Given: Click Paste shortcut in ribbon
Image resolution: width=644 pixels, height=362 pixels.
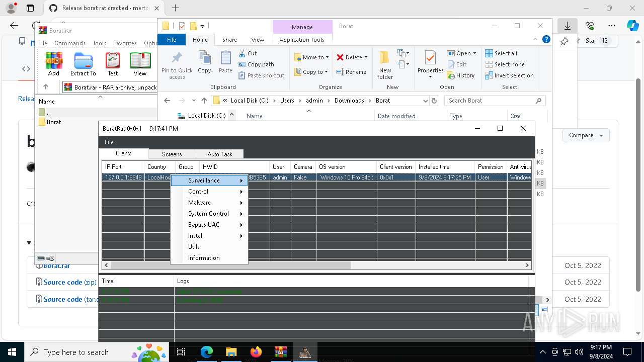Looking at the screenshot, I should click(x=261, y=75).
